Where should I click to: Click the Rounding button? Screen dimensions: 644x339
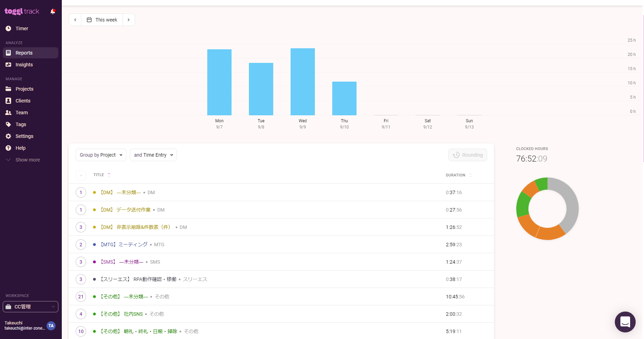click(x=468, y=155)
